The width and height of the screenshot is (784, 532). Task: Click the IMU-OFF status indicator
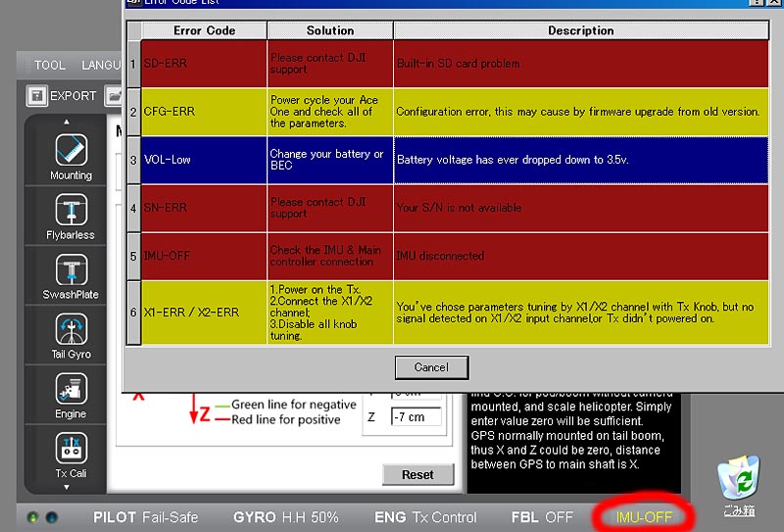point(644,516)
